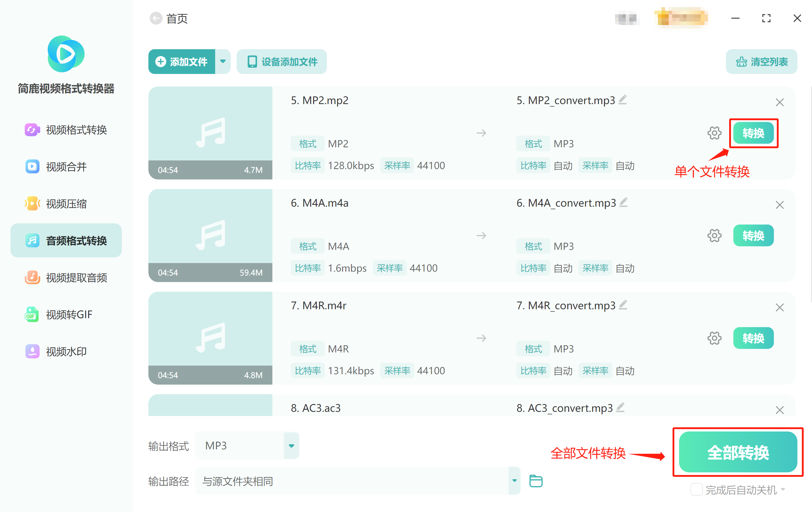Screen dimensions: 812x512
Task: Go back with the 首页 arrow icon
Action: (x=156, y=18)
